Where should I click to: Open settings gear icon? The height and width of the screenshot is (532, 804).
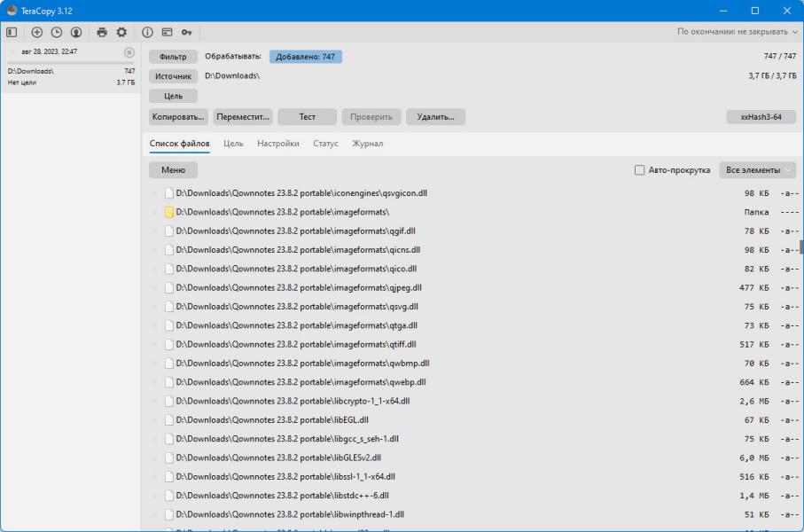point(121,32)
